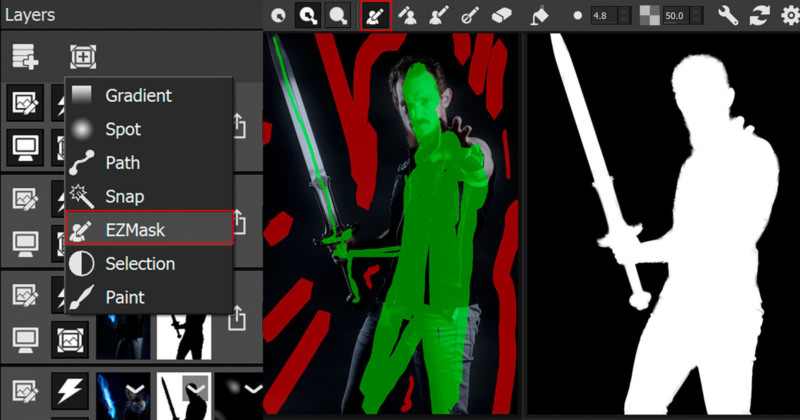This screenshot has height=420, width=800.
Task: Toggle the edit-image icon on second layer
Action: 25,199
